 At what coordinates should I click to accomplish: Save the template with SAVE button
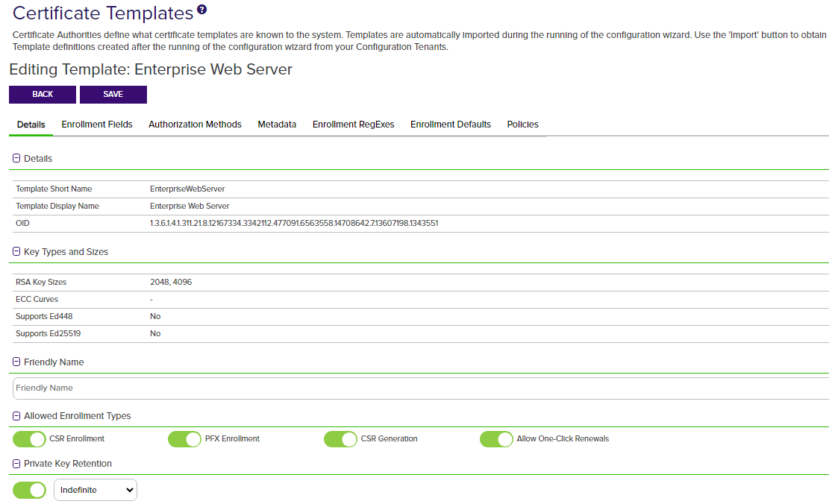click(113, 94)
